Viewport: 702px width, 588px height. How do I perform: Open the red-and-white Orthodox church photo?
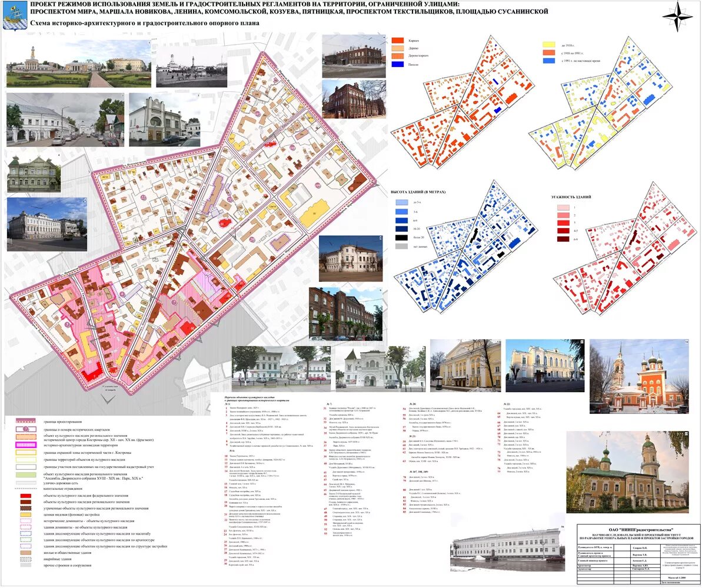[639, 376]
